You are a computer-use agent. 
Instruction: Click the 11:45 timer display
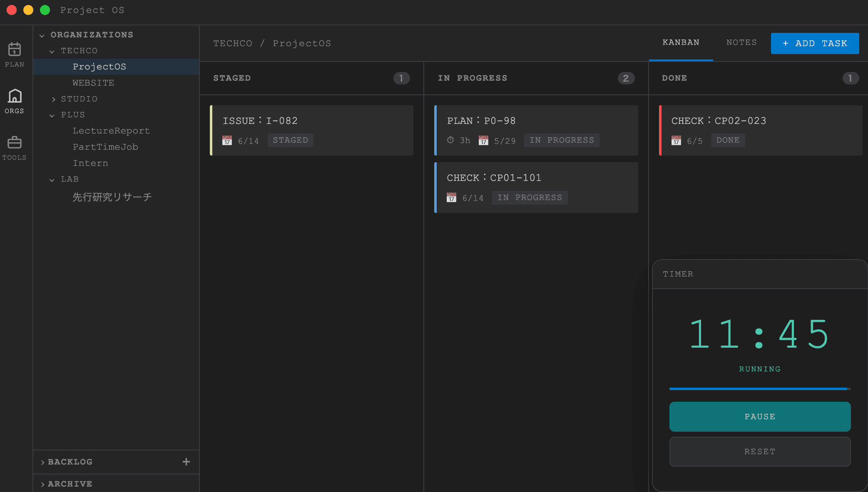pyautogui.click(x=760, y=334)
